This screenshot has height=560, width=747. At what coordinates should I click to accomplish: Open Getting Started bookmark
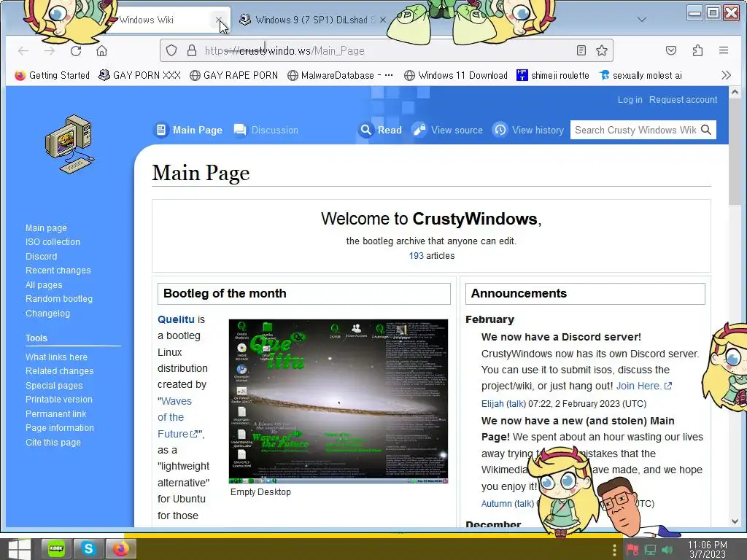[x=53, y=75]
